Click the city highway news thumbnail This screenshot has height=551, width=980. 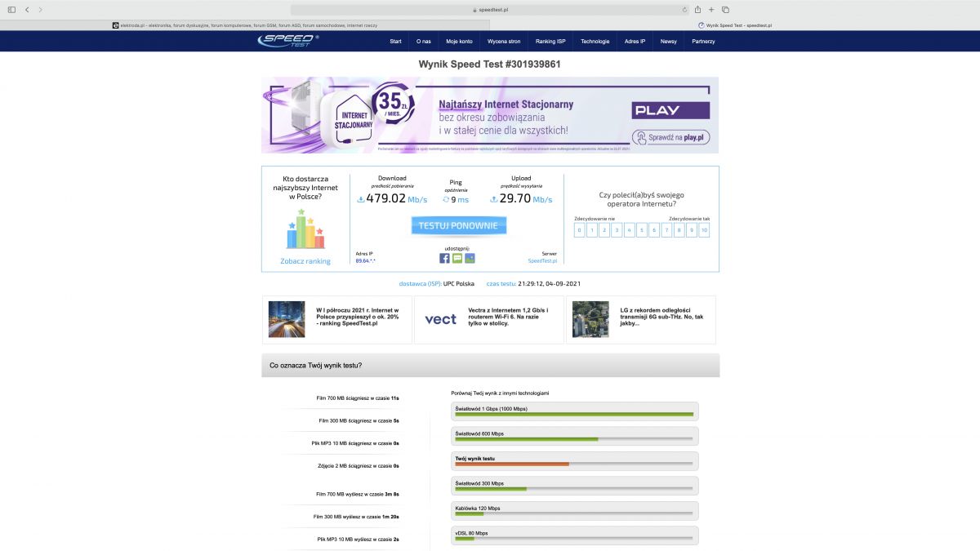[287, 319]
